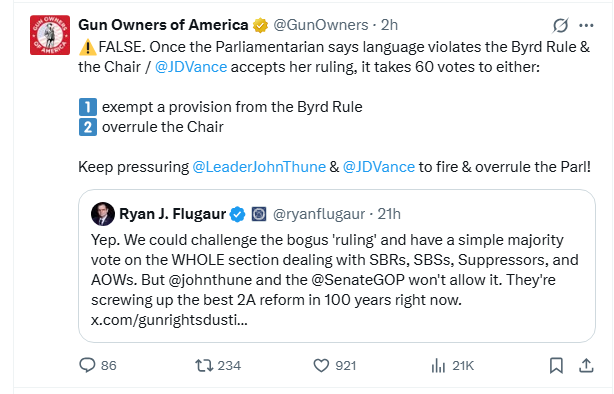Click Ryan J. Flugaur's blue verified badge

[237, 214]
